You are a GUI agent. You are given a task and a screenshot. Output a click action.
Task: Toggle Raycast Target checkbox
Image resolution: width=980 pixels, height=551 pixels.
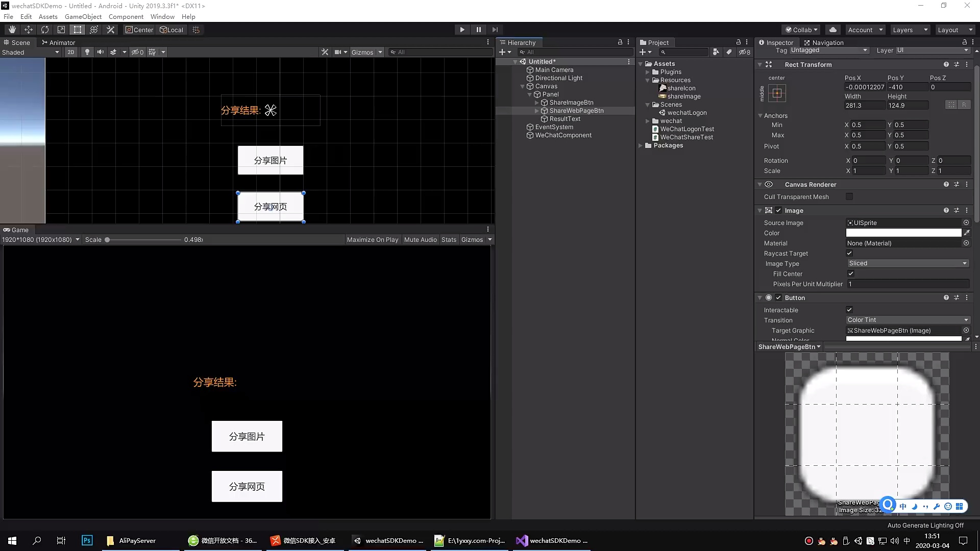point(849,253)
